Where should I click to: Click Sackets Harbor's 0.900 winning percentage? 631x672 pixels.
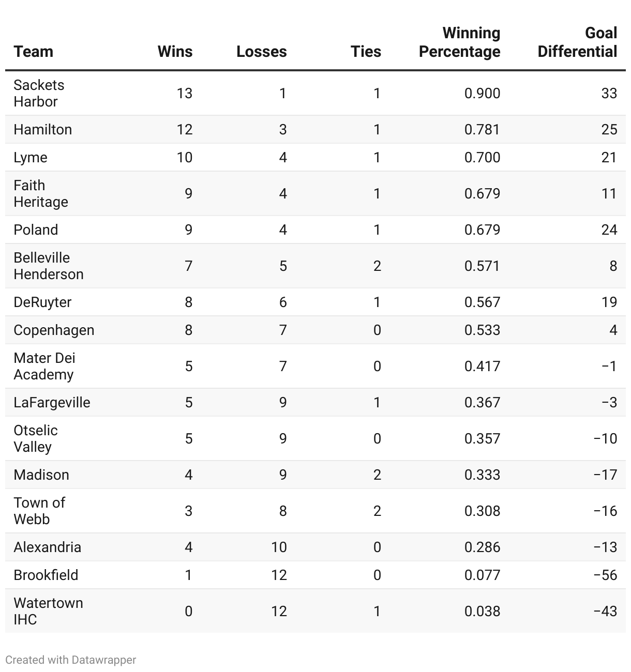(482, 93)
